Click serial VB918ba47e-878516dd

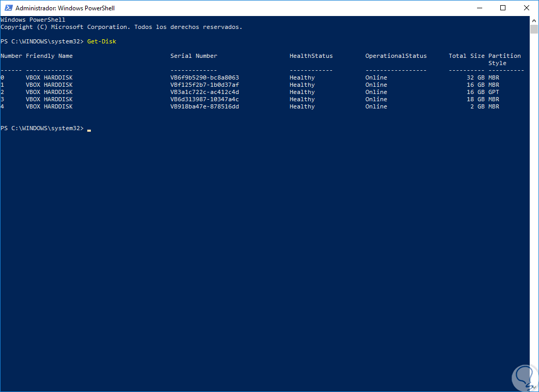(x=204, y=106)
